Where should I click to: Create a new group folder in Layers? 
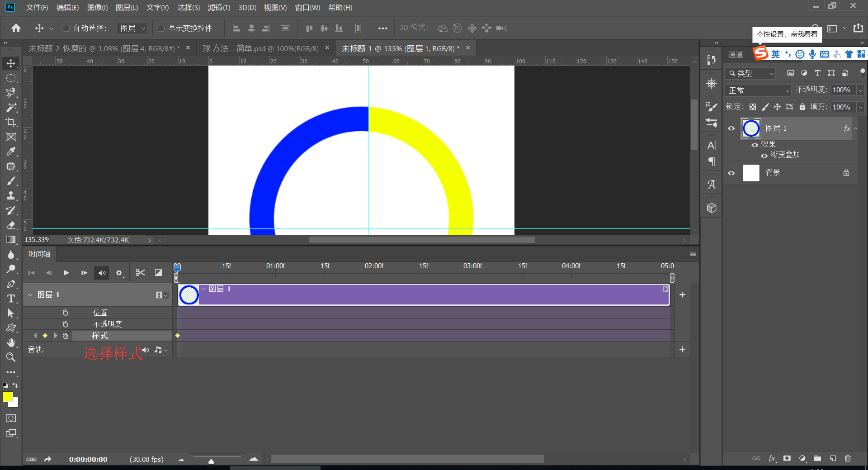click(817, 458)
